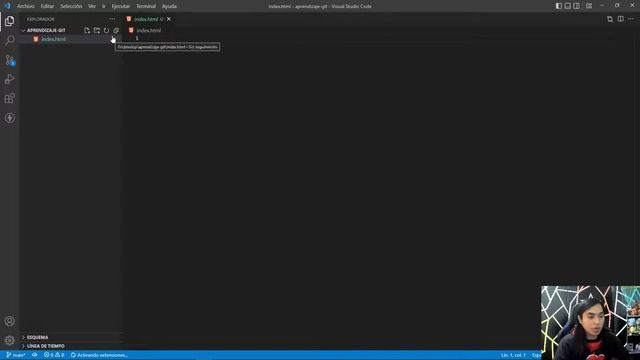Image resolution: width=640 pixels, height=360 pixels.
Task: Maximize or restore the VS Code window
Action: (x=617, y=6)
